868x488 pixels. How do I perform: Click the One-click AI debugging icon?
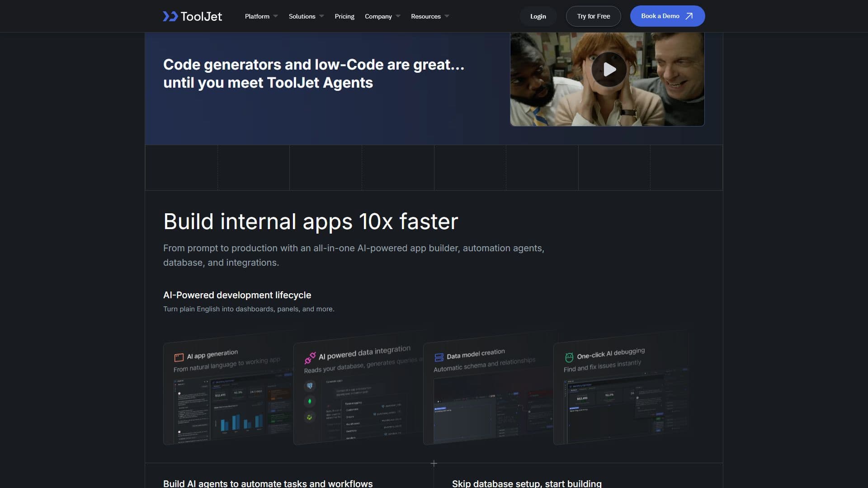coord(569,357)
